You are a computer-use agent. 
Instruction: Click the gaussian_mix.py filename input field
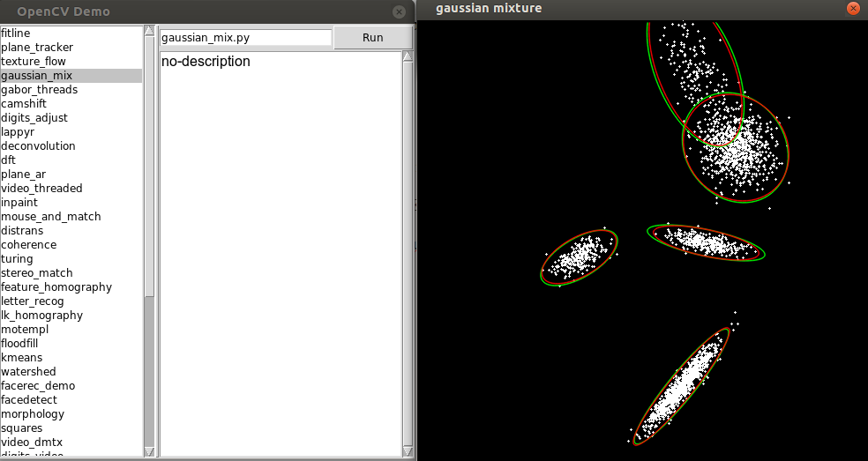pyautogui.click(x=245, y=38)
